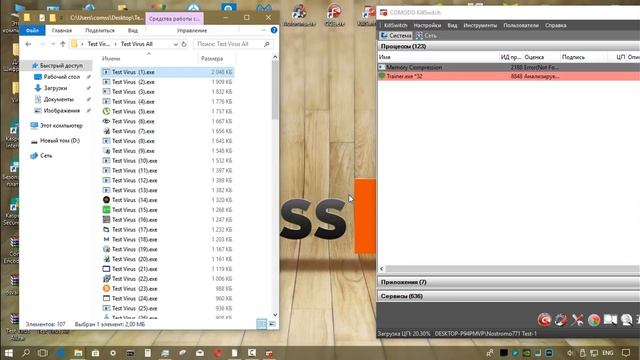Refresh the Test Virus All folder
Viewport: 640px width, 360px height.
pyautogui.click(x=184, y=44)
